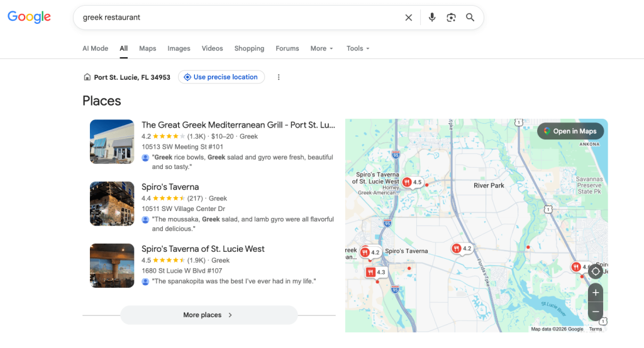Open the Maps tab
644x348 pixels.
[x=147, y=48]
